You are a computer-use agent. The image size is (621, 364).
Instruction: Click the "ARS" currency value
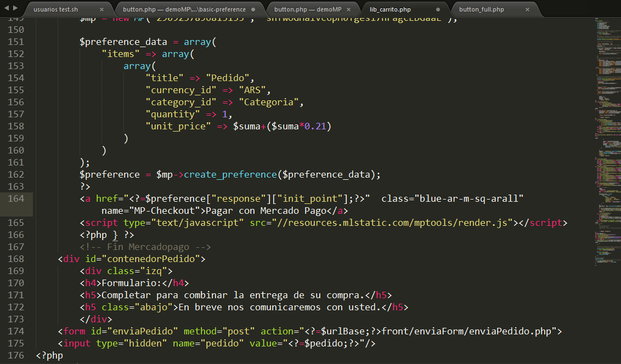(x=252, y=90)
